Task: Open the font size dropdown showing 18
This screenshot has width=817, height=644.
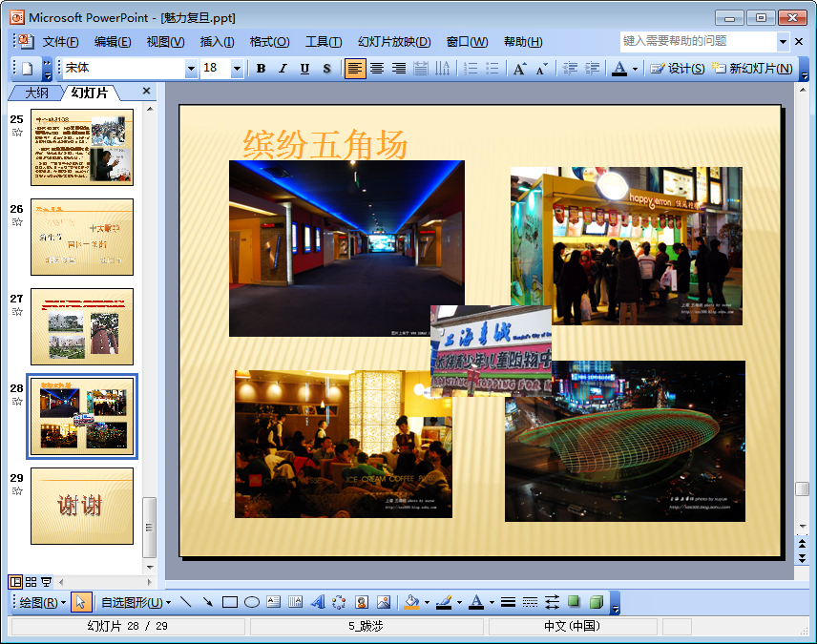Action: click(x=237, y=69)
